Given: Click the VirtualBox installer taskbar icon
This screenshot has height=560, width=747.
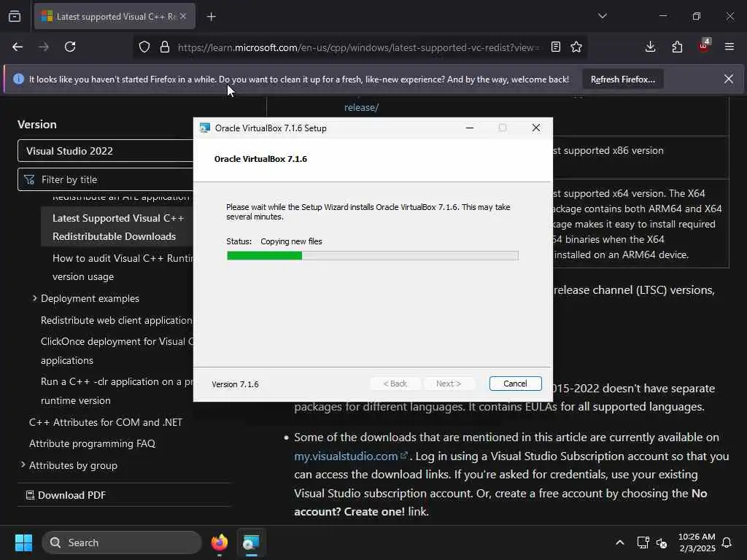Looking at the screenshot, I should pos(251,542).
